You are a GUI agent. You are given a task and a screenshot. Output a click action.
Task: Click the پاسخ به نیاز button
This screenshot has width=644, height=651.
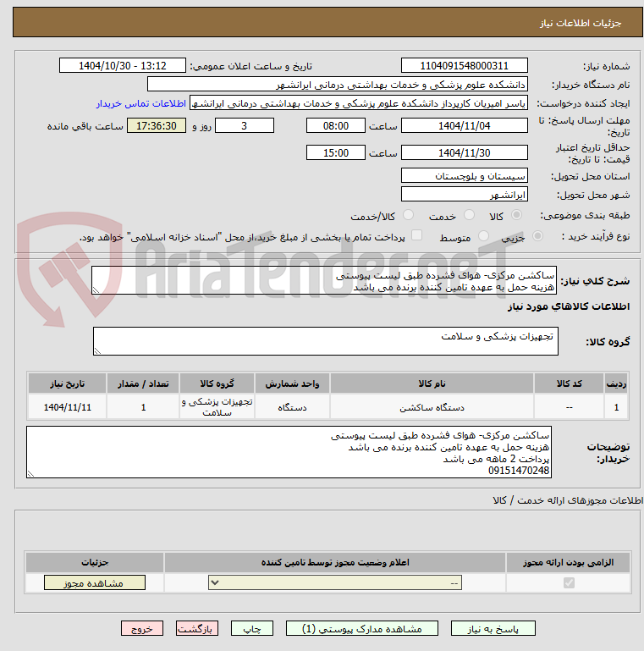pos(493,629)
